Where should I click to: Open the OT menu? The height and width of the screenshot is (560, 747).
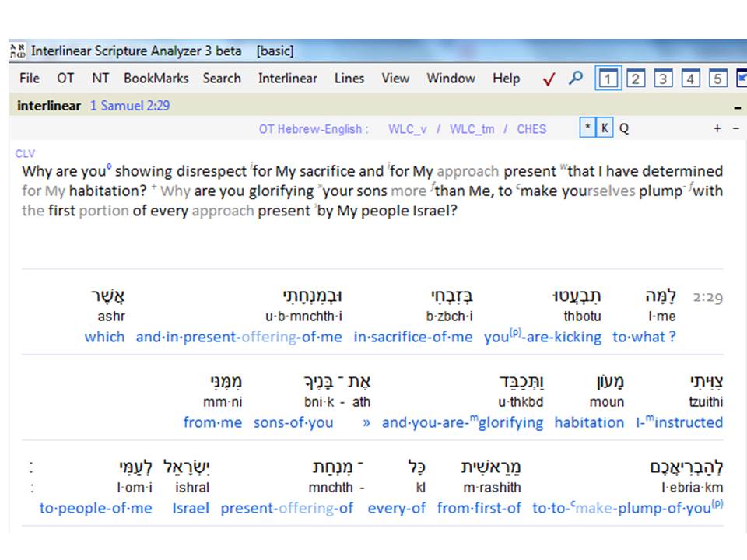[65, 78]
